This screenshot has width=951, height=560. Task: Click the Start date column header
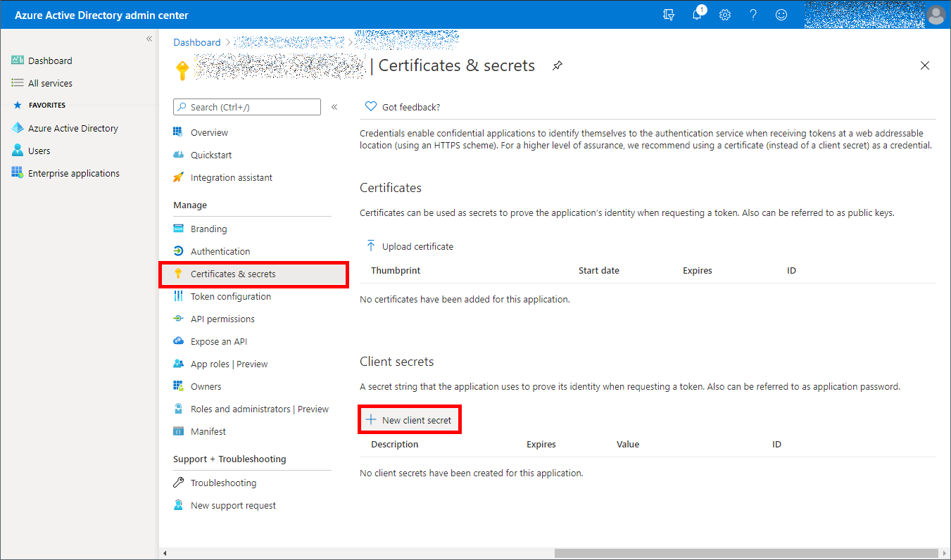point(599,270)
